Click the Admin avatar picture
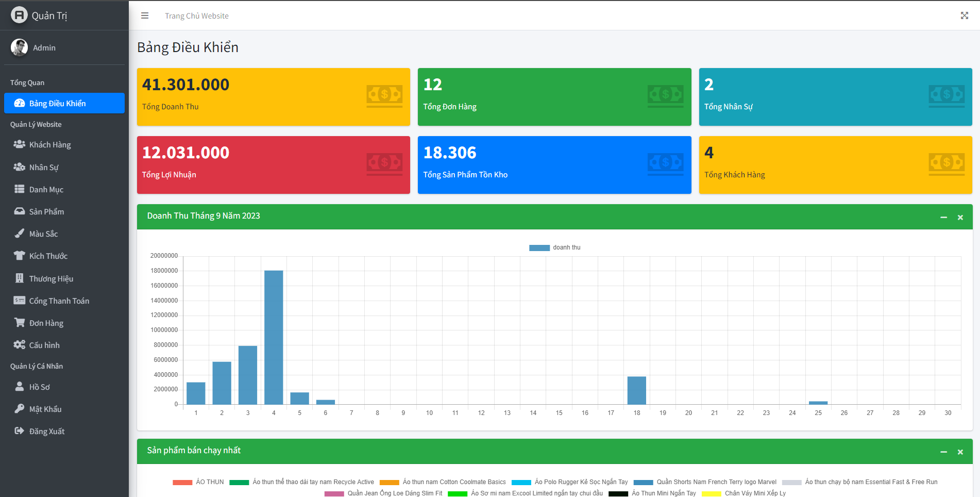The height and width of the screenshot is (497, 980). (19, 47)
